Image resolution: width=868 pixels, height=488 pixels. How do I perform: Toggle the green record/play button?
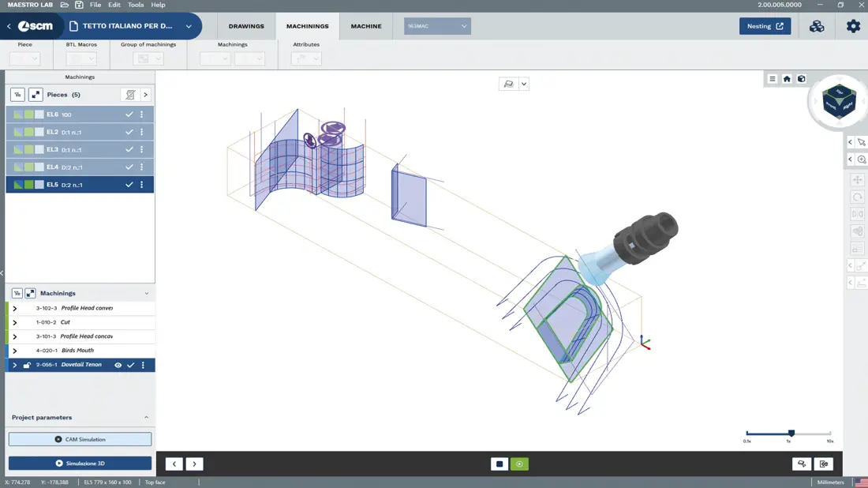point(519,464)
